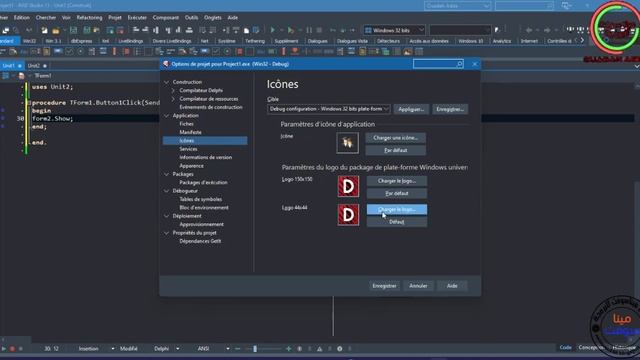Save the current file using the toolbar icon
640x360 pixels.
[x=73, y=30]
